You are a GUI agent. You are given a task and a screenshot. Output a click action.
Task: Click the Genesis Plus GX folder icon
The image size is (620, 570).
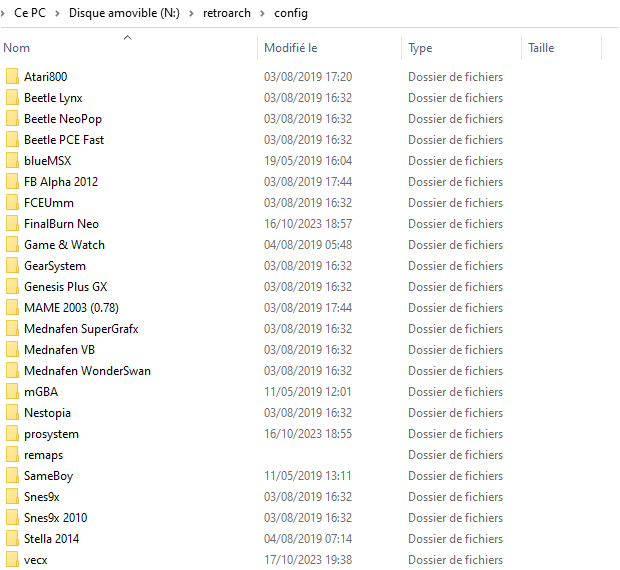(x=12, y=287)
